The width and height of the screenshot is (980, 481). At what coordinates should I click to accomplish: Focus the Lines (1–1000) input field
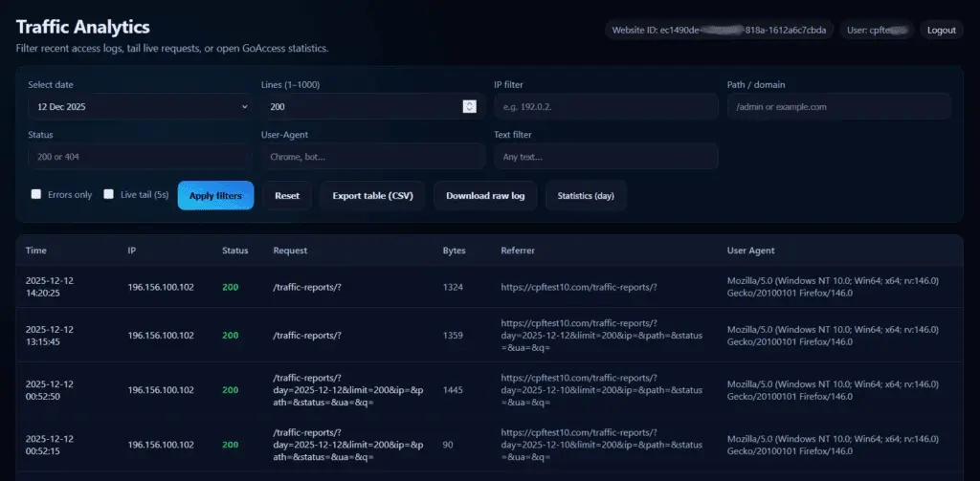(x=373, y=107)
